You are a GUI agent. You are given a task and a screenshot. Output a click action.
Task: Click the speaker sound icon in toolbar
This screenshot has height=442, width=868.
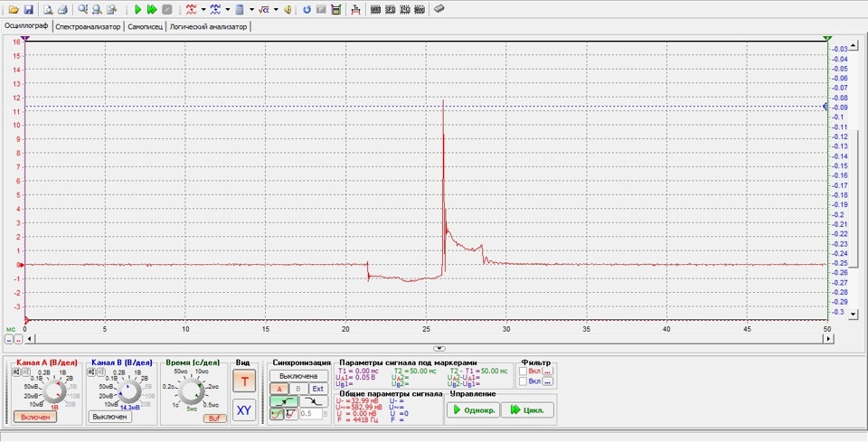click(288, 9)
